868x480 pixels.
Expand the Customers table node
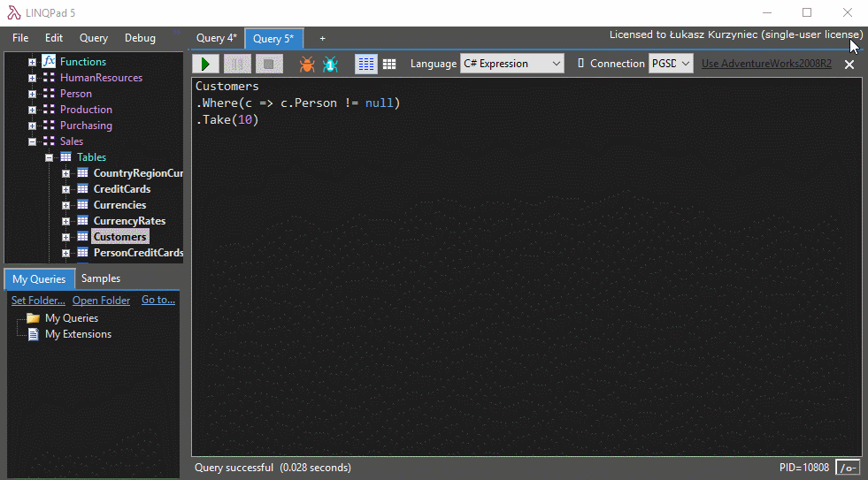pos(65,237)
